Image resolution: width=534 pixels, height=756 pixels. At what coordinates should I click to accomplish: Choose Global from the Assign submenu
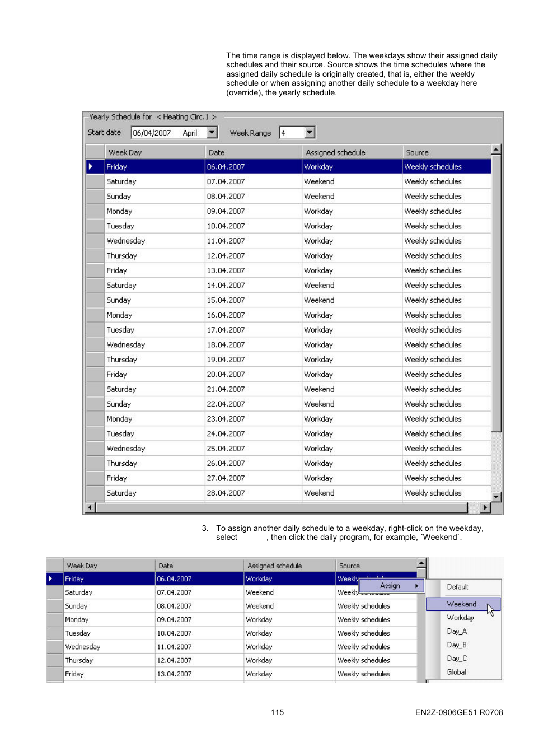coord(463,672)
